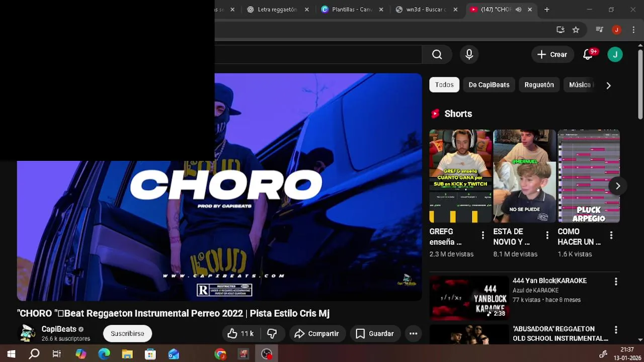Screen dimensions: 644x362
Task: Open options for the COMO HACER UN short
Action: [x=611, y=235]
